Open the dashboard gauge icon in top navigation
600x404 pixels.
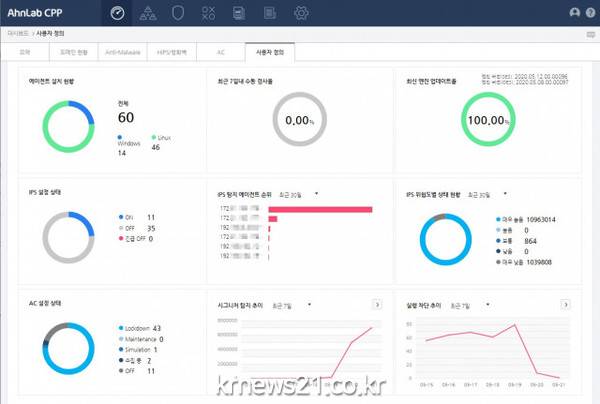click(117, 12)
